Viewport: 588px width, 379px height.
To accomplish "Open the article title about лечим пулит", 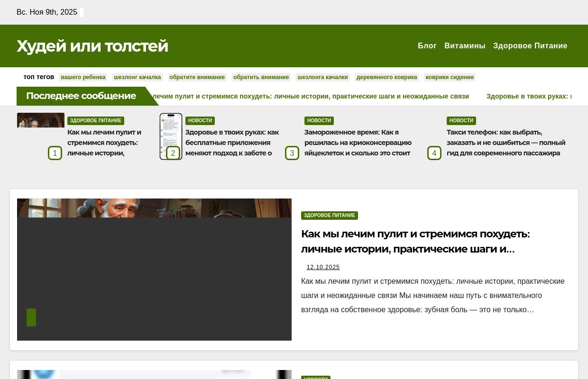I will pos(415,242).
